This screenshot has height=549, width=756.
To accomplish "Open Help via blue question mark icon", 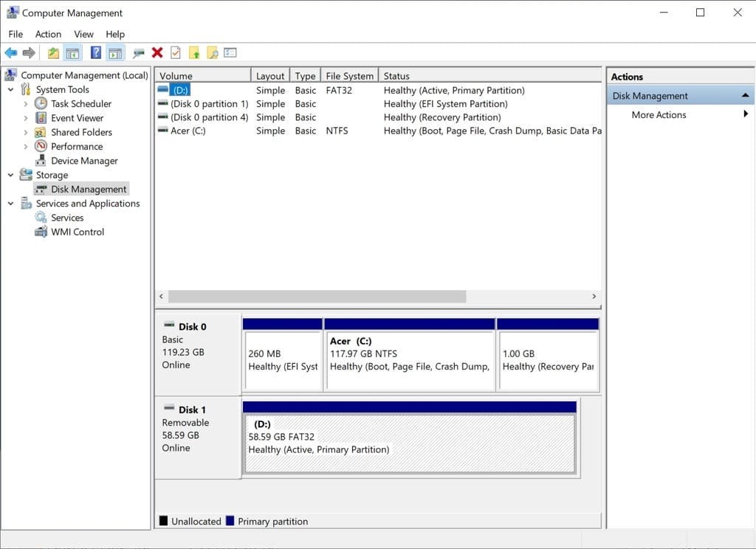I will click(96, 52).
